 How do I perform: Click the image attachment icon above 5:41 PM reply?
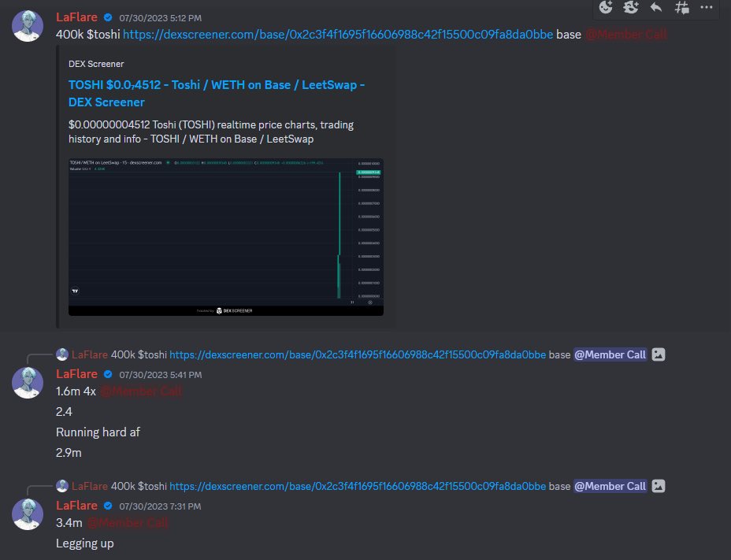point(659,354)
